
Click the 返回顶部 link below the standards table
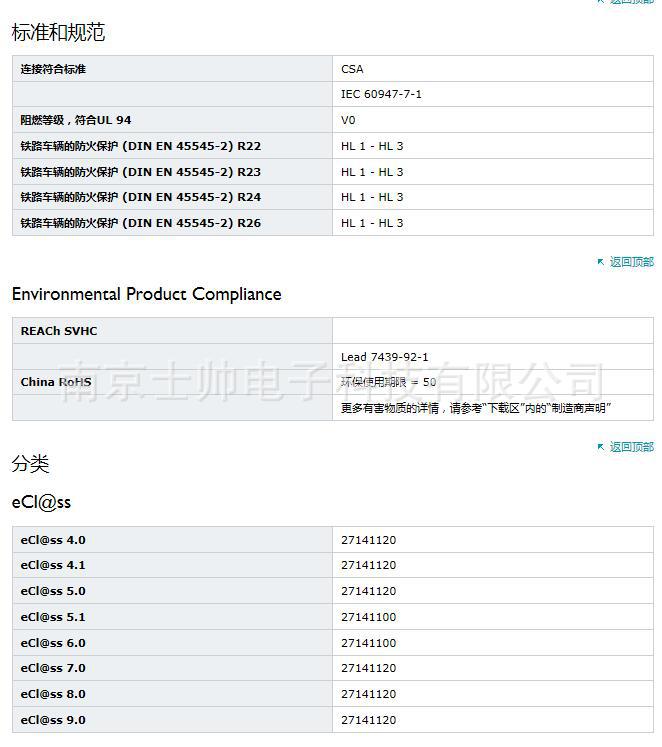pos(631,262)
